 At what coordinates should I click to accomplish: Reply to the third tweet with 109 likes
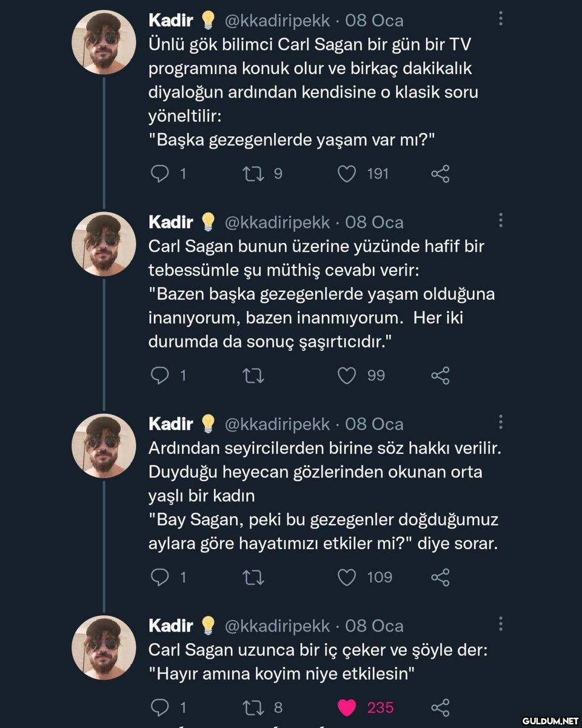tap(159, 577)
